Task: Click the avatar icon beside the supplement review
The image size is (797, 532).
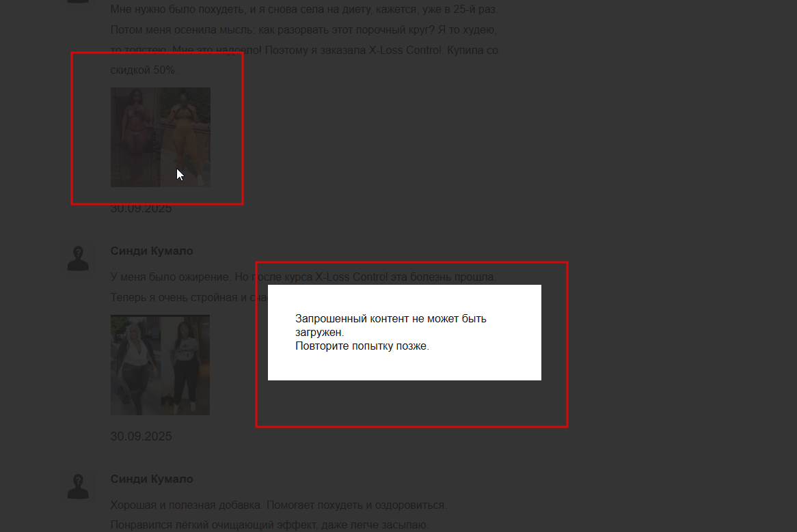Action: pos(79,486)
